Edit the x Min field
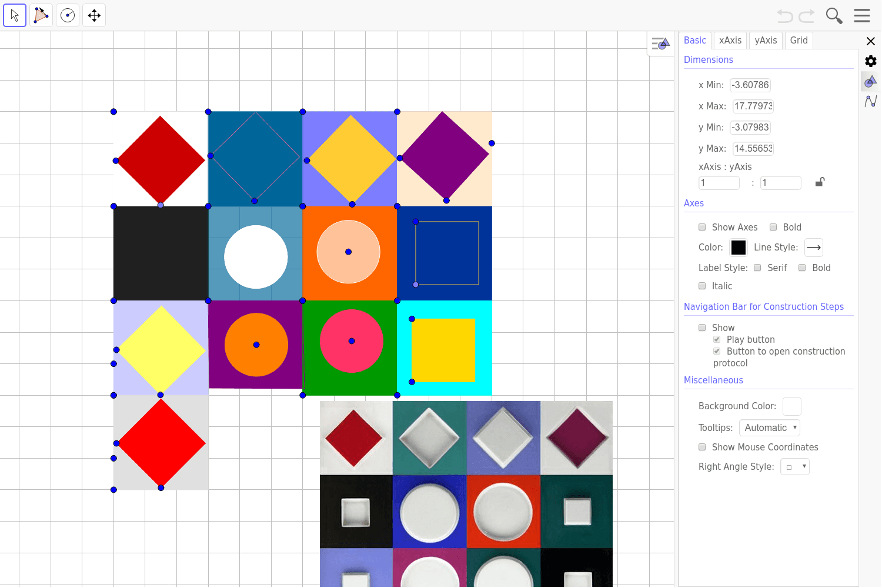The height and width of the screenshot is (588, 882). click(x=750, y=85)
